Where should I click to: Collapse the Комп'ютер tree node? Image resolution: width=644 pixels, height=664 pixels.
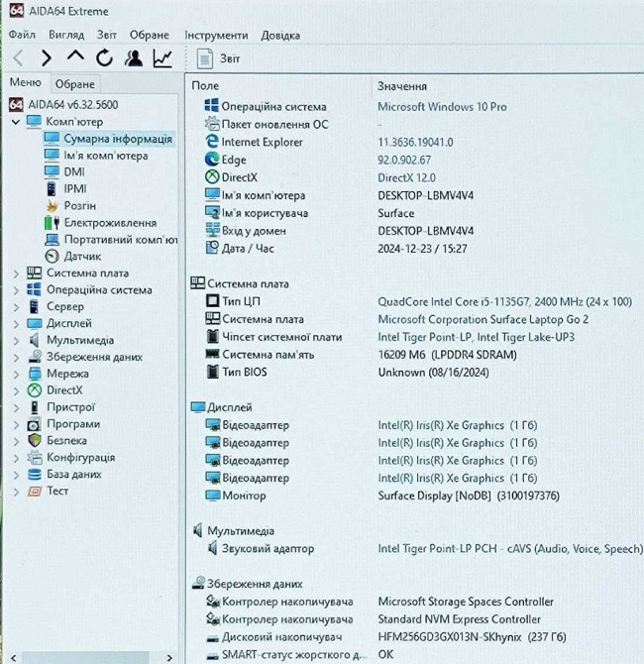pos(16,122)
